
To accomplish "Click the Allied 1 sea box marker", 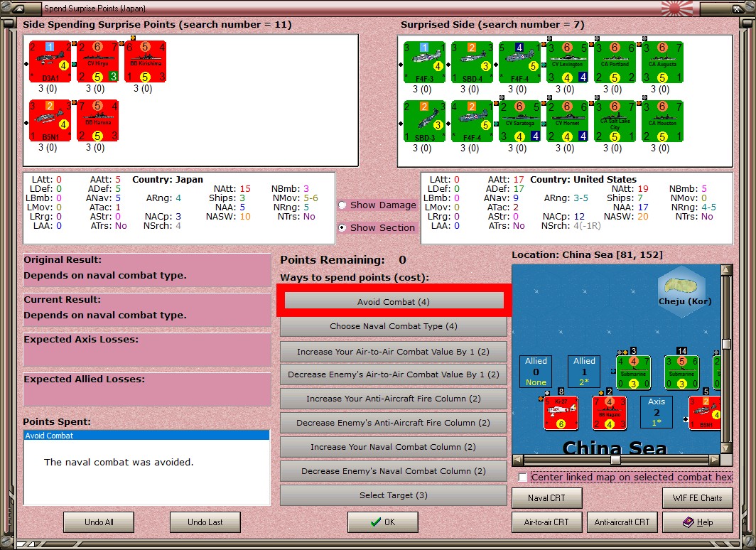I will point(584,371).
